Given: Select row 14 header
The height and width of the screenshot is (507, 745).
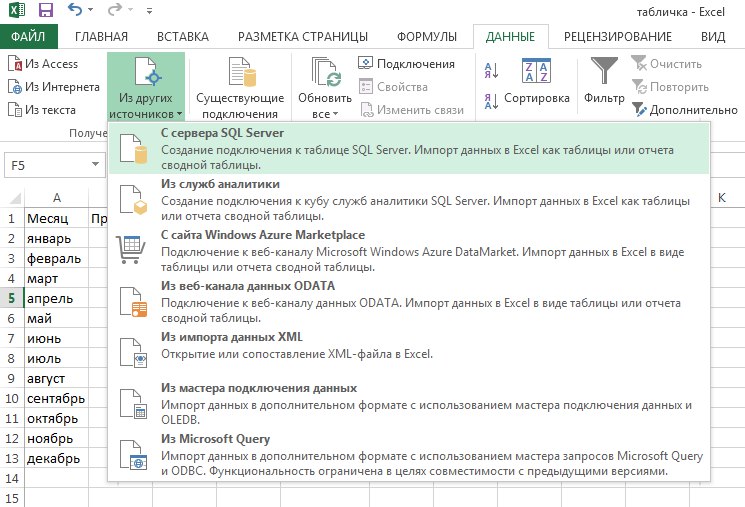Looking at the screenshot, I should tap(12, 478).
